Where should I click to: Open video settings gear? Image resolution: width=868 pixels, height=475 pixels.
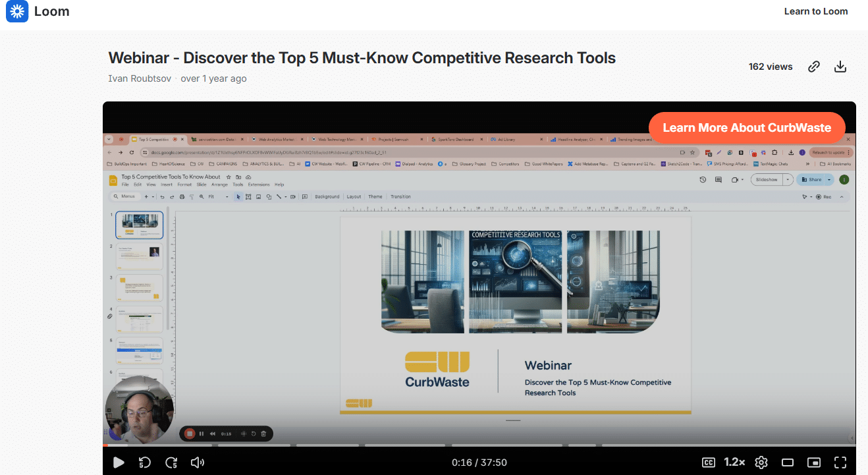pos(761,462)
